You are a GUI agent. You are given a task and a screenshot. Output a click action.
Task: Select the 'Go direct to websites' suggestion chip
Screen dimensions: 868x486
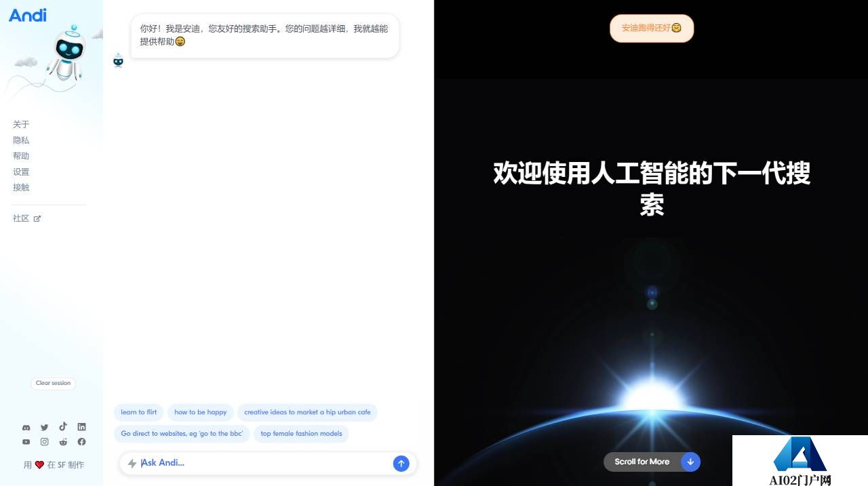[x=182, y=434]
